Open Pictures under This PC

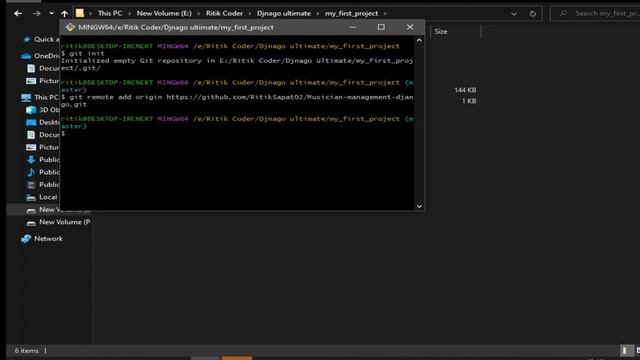49,147
